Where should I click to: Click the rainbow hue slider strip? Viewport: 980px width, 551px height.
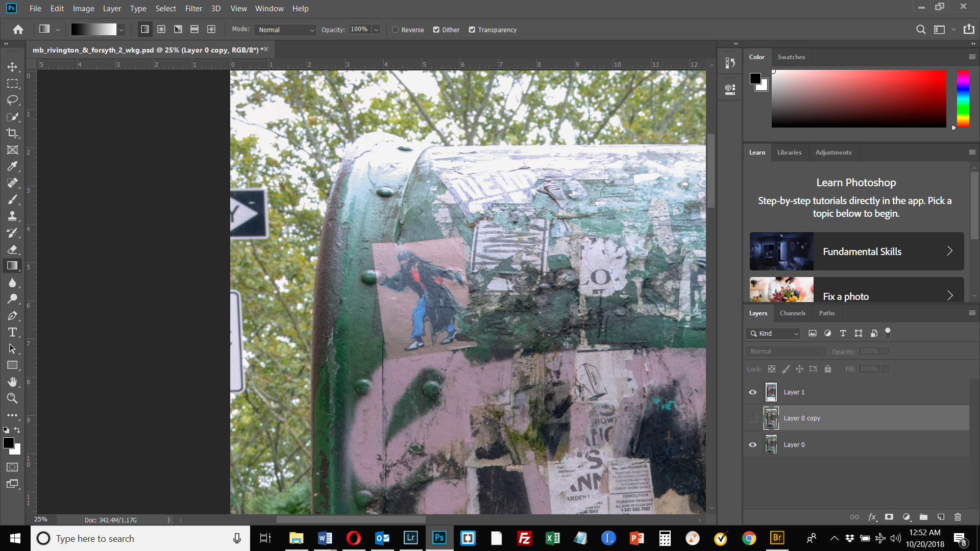pos(963,98)
